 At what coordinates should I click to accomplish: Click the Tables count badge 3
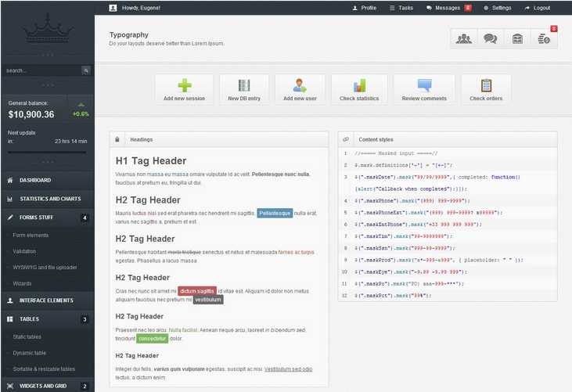click(x=85, y=319)
